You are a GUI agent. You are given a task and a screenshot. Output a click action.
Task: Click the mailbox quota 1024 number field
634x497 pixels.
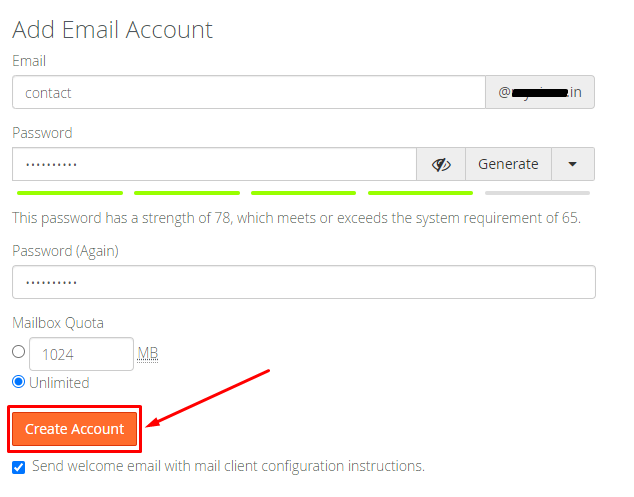(81, 354)
